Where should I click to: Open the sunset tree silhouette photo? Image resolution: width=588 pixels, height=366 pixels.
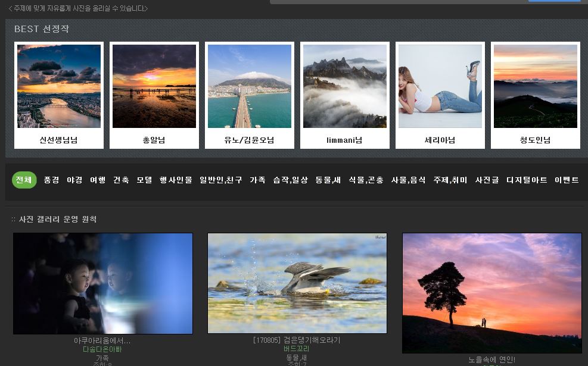tap(492, 293)
